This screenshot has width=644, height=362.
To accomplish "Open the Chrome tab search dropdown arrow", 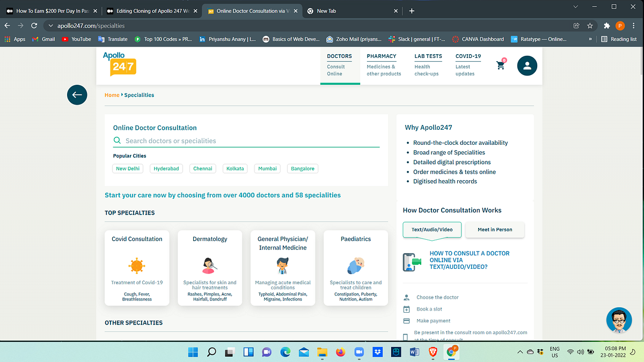I will pos(575,6).
